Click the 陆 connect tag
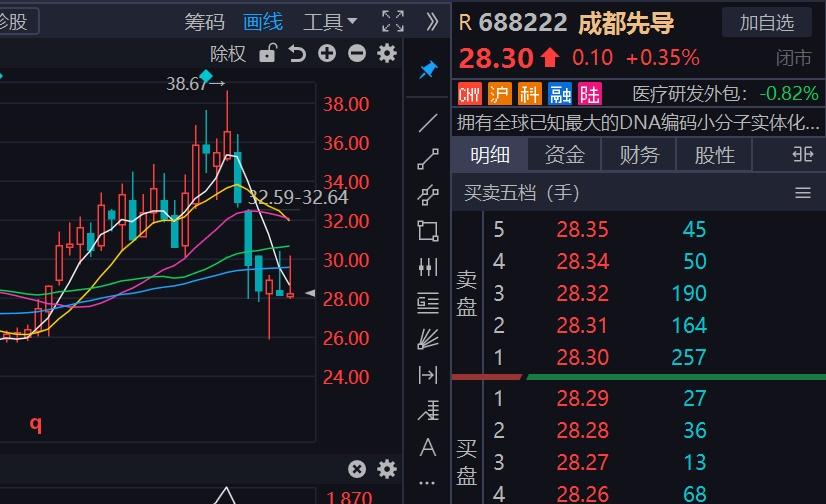 coord(589,94)
